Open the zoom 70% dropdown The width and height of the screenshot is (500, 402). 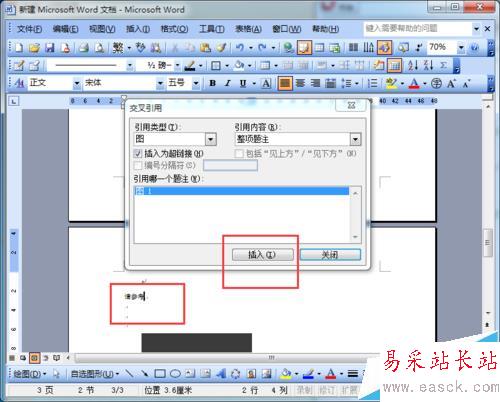coord(461,48)
